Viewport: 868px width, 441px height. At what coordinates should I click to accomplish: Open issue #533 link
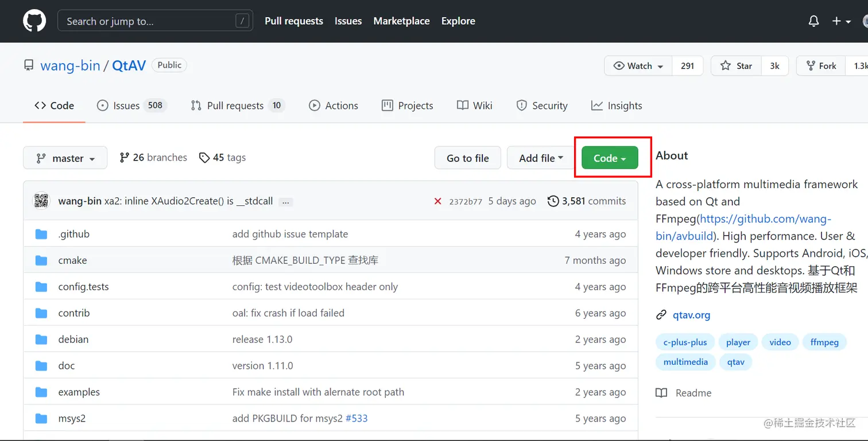pos(356,419)
